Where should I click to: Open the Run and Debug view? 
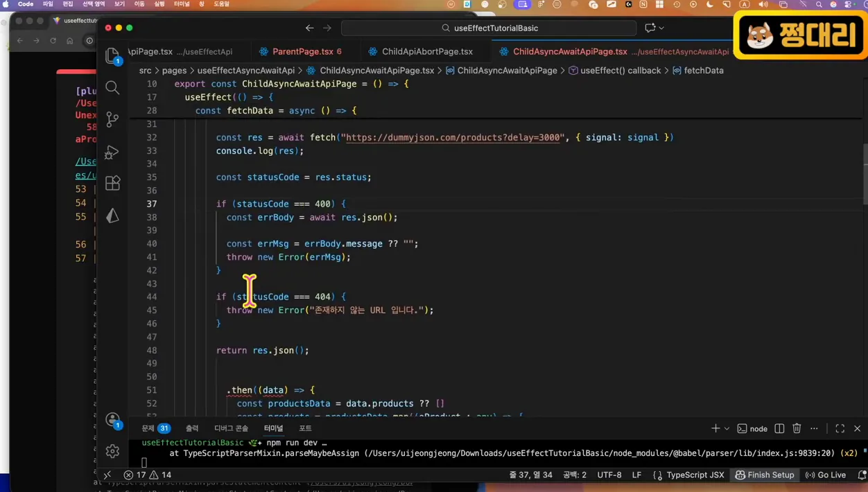112,152
